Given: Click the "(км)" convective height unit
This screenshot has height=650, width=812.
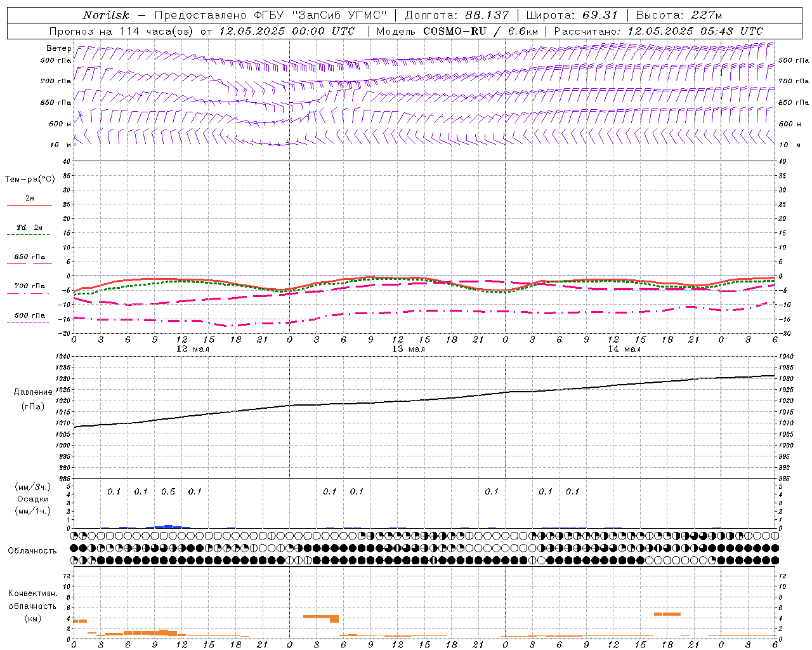Looking at the screenshot, I should click(x=33, y=618).
